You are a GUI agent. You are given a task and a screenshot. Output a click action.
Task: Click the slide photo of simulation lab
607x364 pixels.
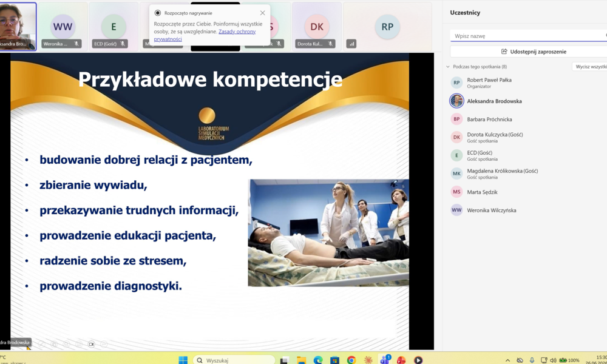pos(328,233)
